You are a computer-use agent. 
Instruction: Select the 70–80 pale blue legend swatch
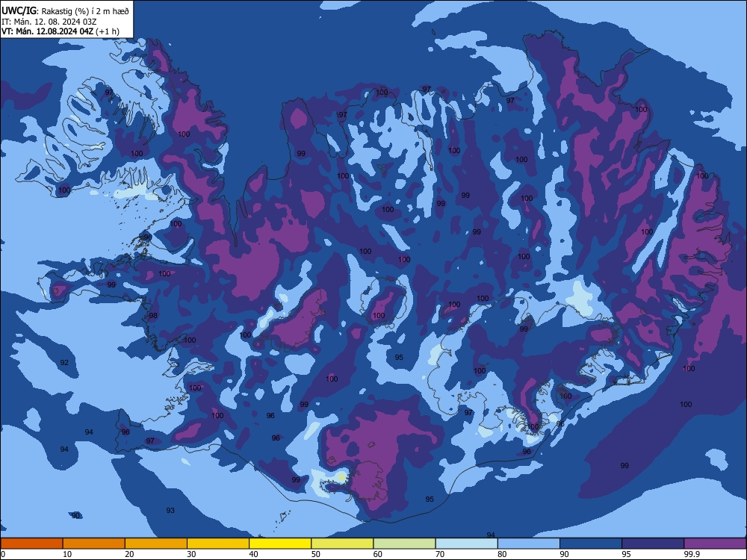466,544
